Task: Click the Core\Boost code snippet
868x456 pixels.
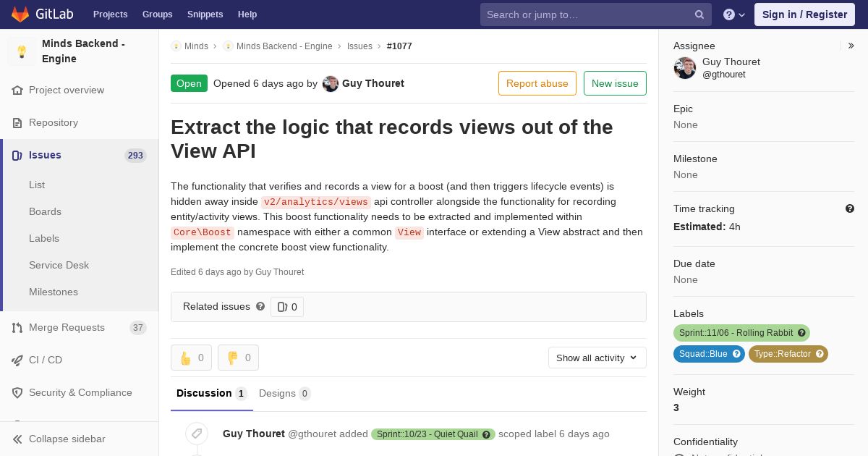Action: [203, 232]
